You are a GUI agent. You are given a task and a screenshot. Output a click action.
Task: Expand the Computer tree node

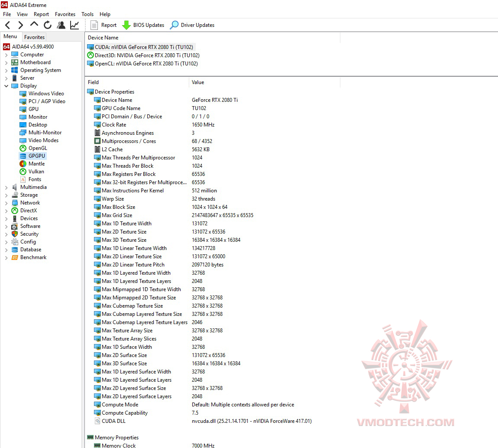(6, 55)
